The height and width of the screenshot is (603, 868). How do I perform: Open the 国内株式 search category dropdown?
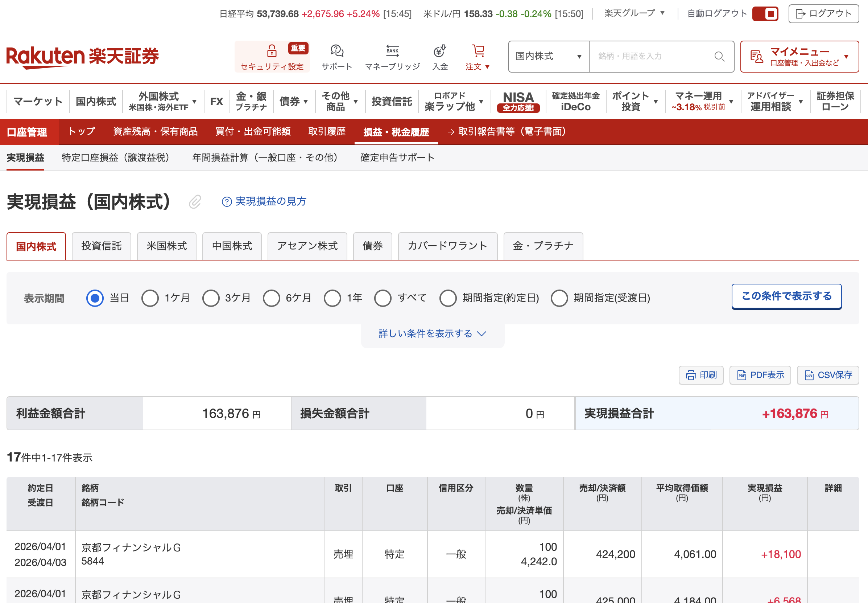coord(548,57)
